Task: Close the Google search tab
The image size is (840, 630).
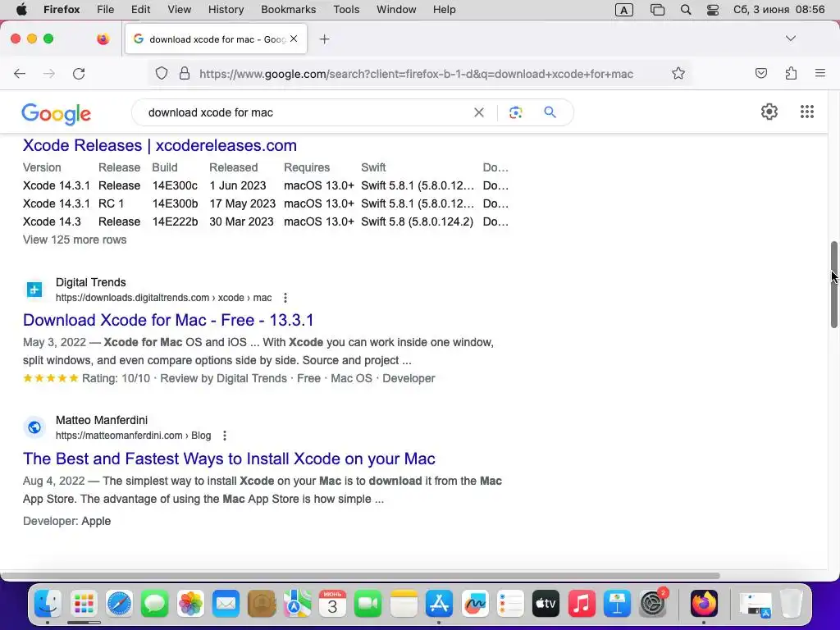Action: pyautogui.click(x=294, y=39)
